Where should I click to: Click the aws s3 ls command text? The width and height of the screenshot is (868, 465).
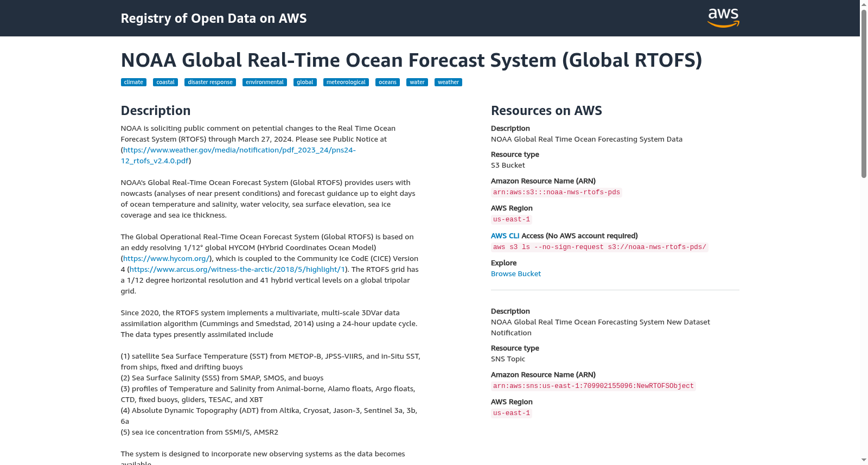[x=599, y=247]
